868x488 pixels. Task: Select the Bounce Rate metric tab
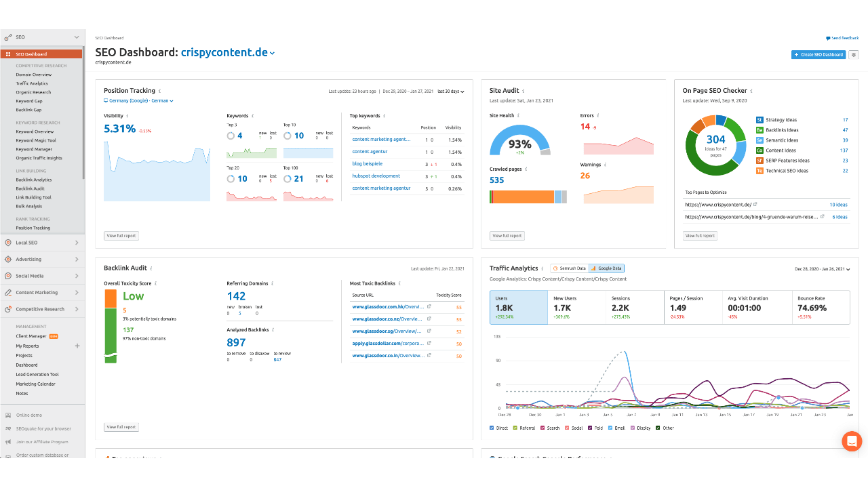(x=821, y=308)
